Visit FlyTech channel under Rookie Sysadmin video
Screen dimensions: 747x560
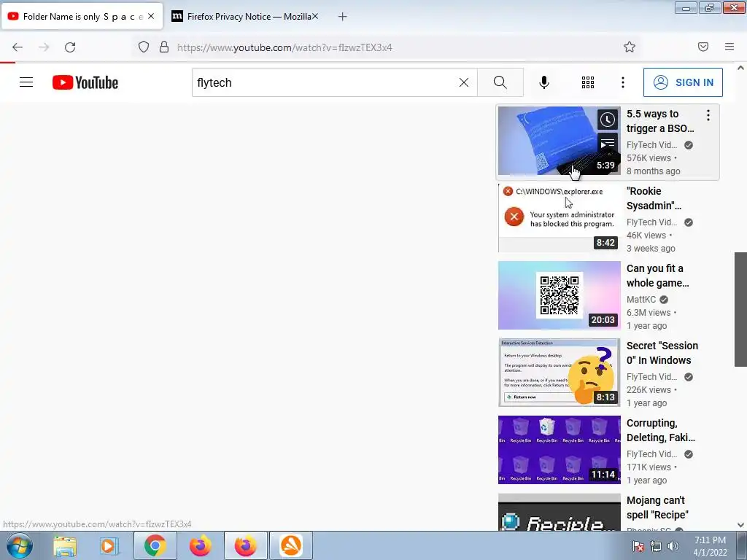651,222
